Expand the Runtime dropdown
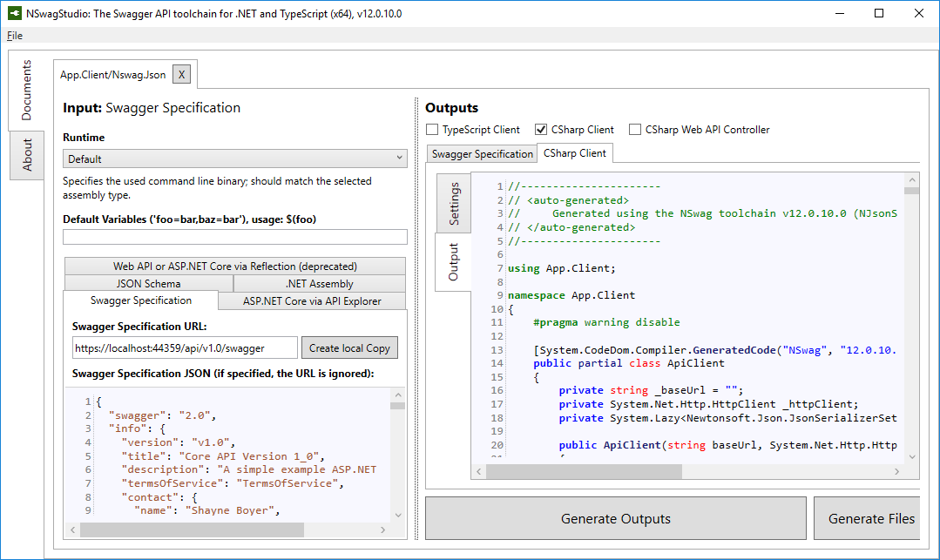 tap(234, 159)
